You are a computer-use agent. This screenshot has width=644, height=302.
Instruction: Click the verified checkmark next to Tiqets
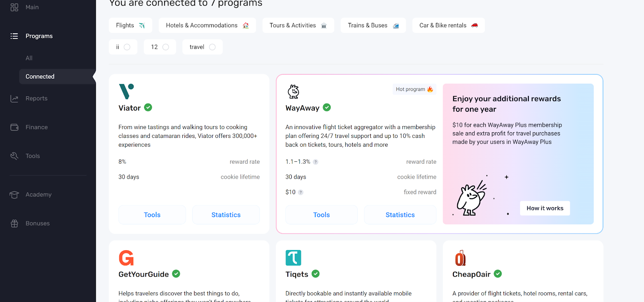tap(316, 274)
